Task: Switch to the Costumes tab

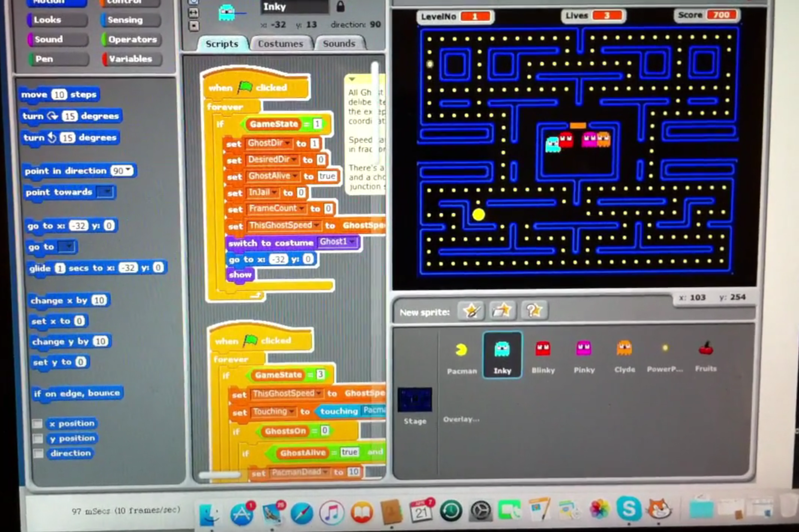Action: [280, 44]
